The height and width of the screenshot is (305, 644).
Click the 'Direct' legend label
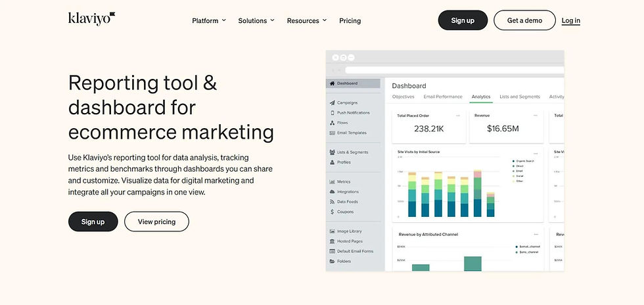pyautogui.click(x=520, y=166)
